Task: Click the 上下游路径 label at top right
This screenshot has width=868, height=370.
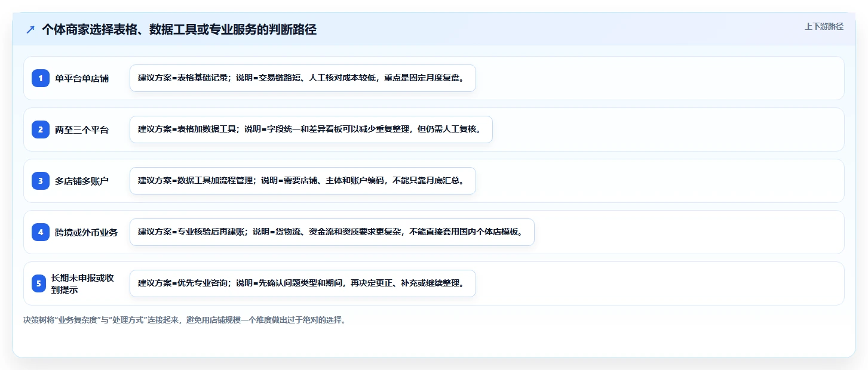Action: click(x=824, y=26)
